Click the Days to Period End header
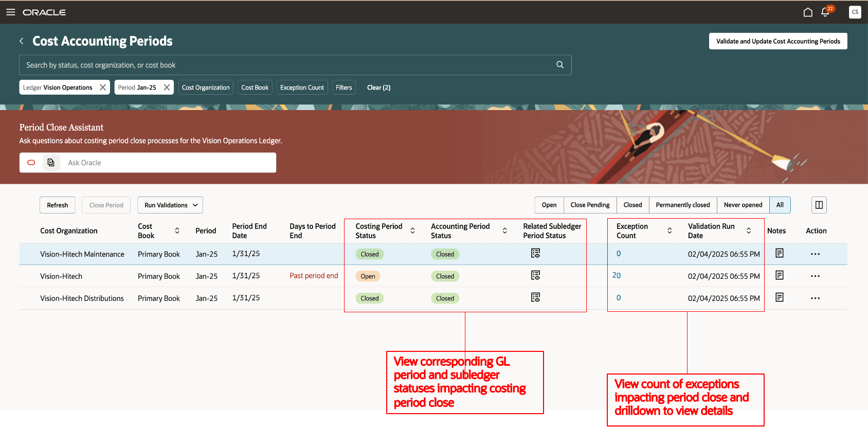868x427 pixels. [x=313, y=231]
